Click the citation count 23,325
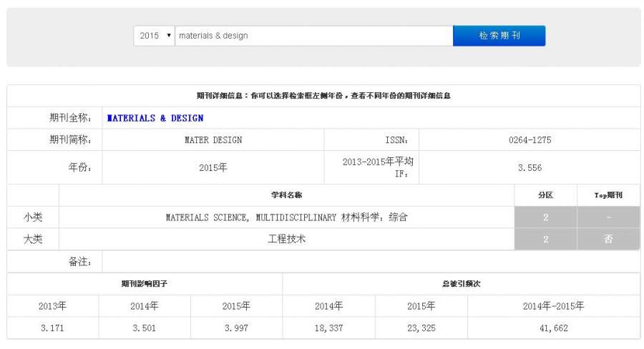644x349 pixels. point(421,328)
